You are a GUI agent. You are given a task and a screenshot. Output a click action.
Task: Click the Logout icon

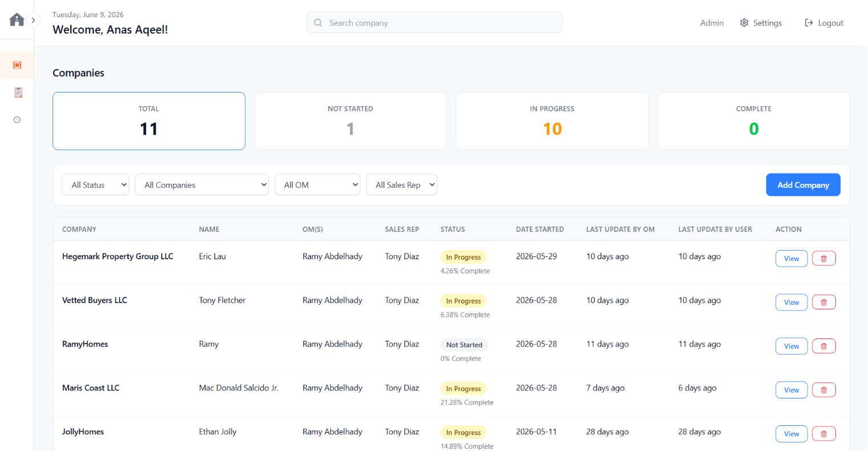[x=809, y=23]
